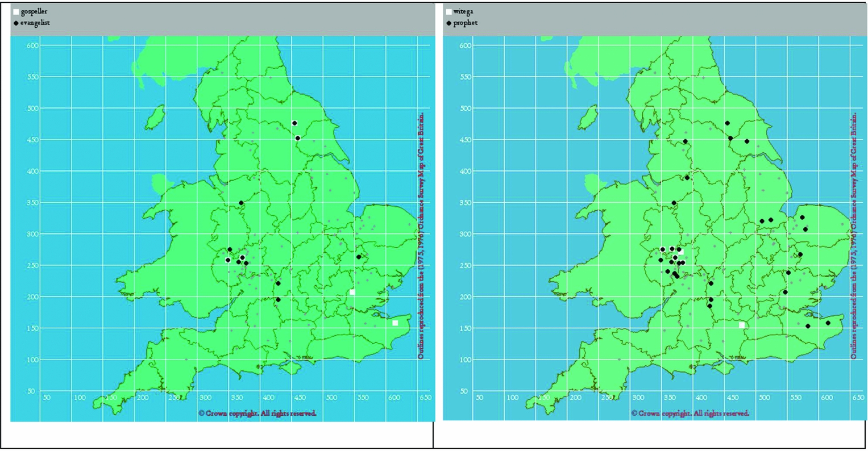Select witega white square in Hampshire, right map
The image size is (868, 451).
pyautogui.click(x=742, y=325)
